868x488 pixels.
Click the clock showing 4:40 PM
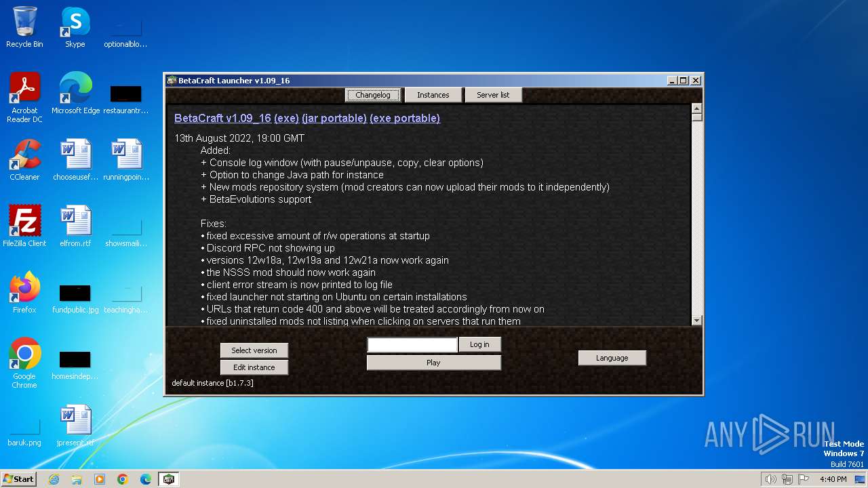coord(833,479)
